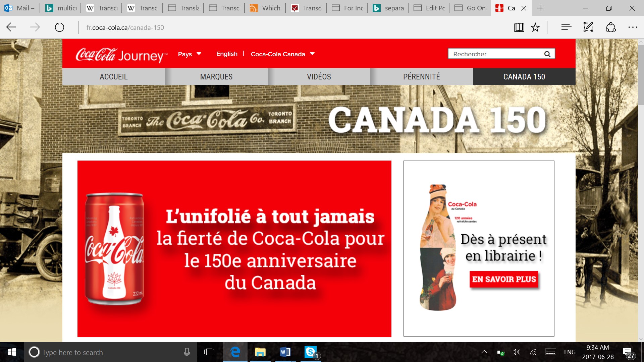This screenshot has width=644, height=362.
Task: Click the L'unifolié à tout jamais banner
Action: [x=234, y=249]
